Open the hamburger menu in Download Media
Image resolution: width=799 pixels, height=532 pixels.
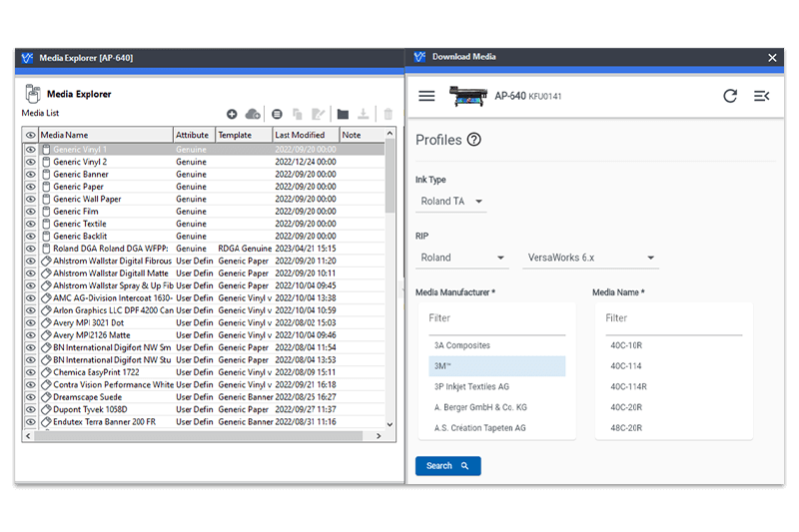(x=426, y=96)
